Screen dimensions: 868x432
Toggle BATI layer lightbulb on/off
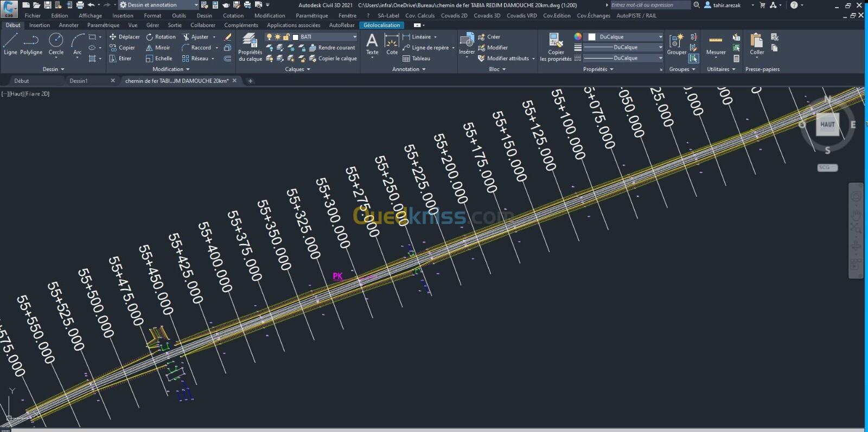coord(269,37)
